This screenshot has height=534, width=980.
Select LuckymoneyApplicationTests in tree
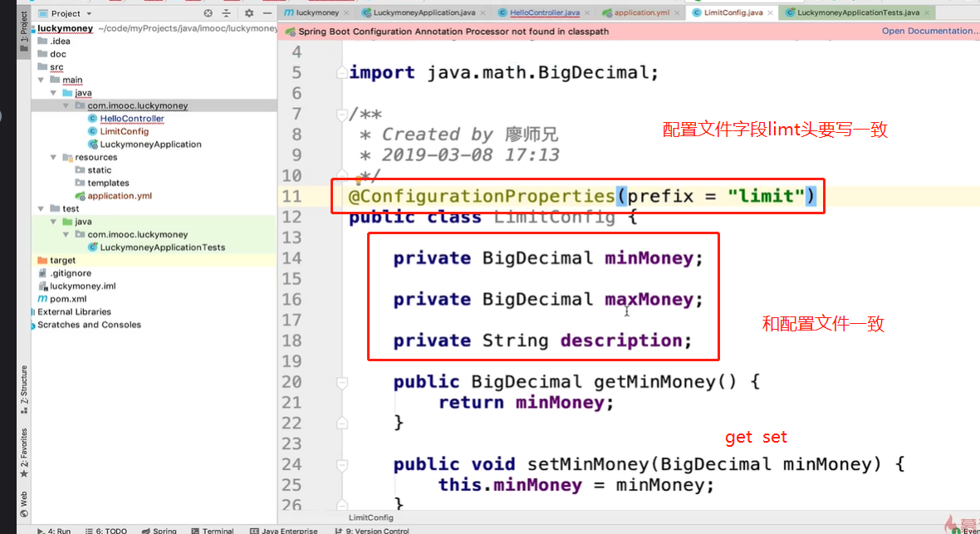(163, 247)
